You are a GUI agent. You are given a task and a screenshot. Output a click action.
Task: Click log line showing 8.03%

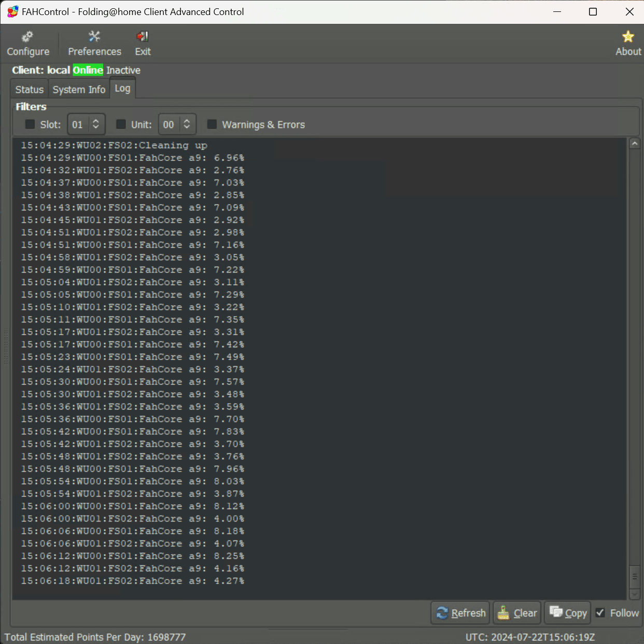point(133,481)
